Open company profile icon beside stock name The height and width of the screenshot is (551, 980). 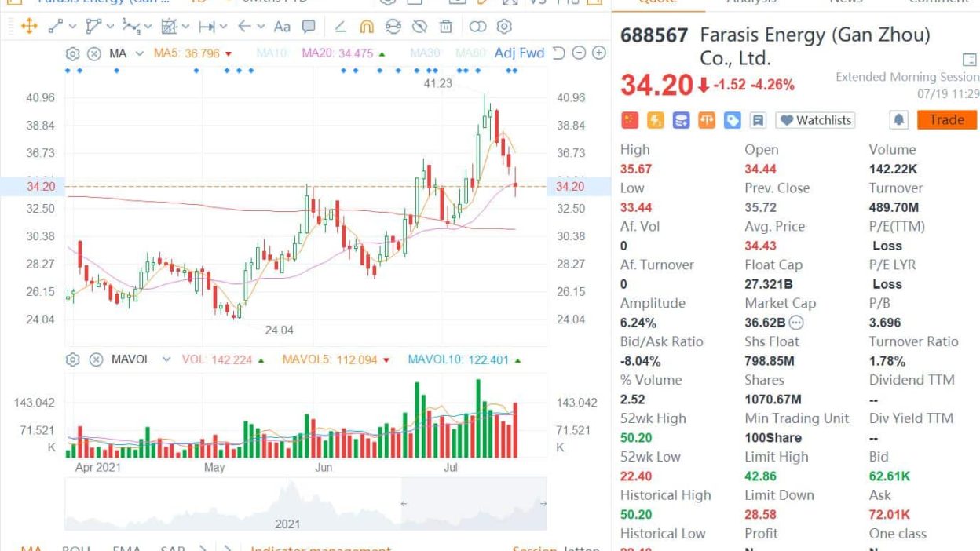point(969,60)
